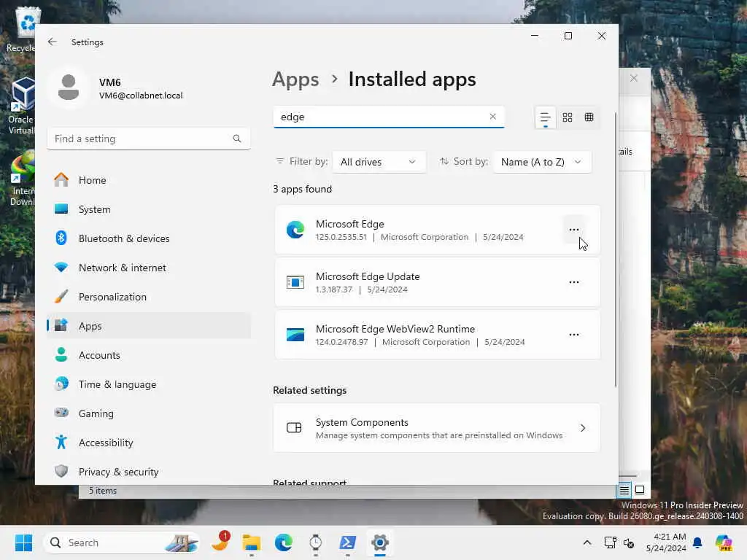Open Bluetooth & devices settings

[149, 238]
